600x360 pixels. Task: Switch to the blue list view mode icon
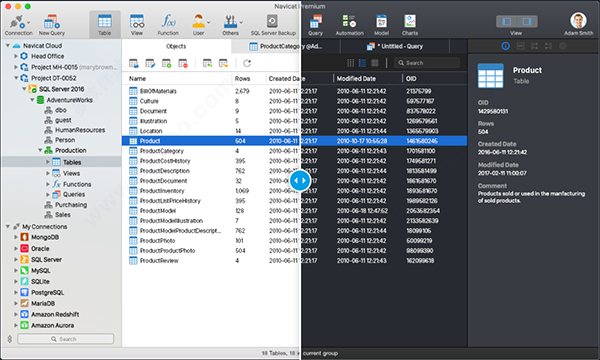coord(362,63)
